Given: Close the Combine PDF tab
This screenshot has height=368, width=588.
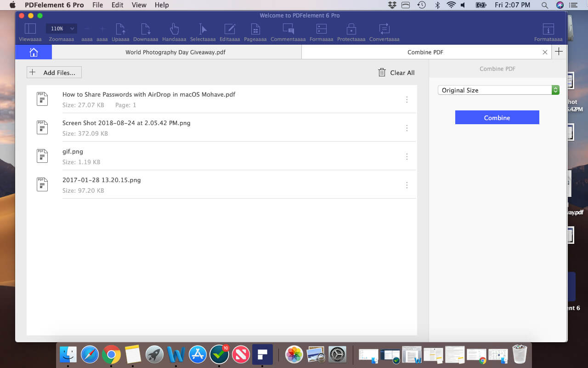Looking at the screenshot, I should point(545,52).
